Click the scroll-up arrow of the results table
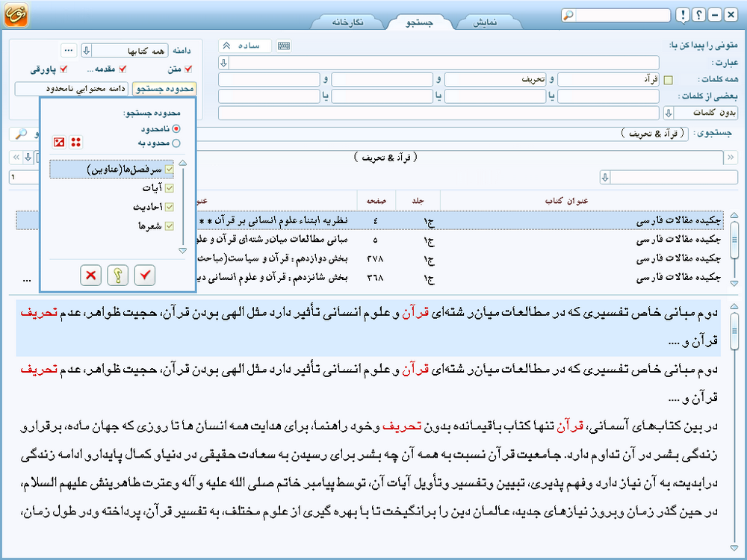747x560 pixels. pos(734,215)
